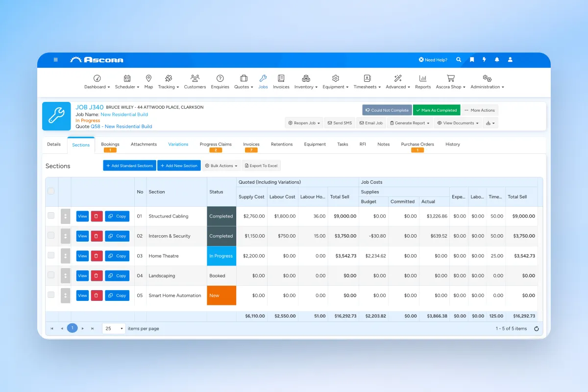Open the items per page dropdown
Screen dimensions: 588x392
114,328
